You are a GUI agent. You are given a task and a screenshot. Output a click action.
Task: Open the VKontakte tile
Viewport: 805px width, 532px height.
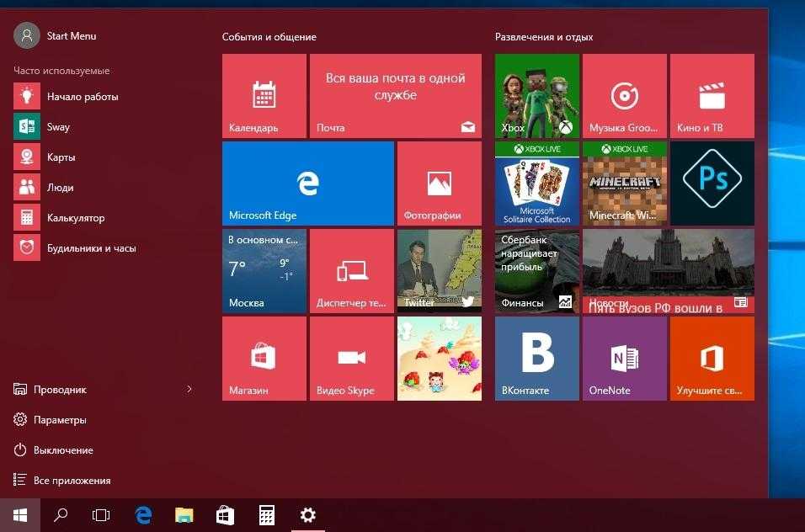(536, 358)
